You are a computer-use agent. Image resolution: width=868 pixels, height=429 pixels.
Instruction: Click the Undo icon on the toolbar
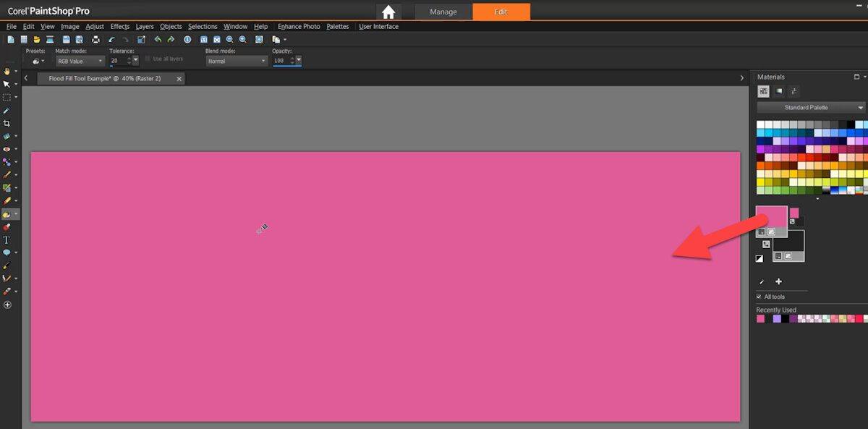[158, 40]
